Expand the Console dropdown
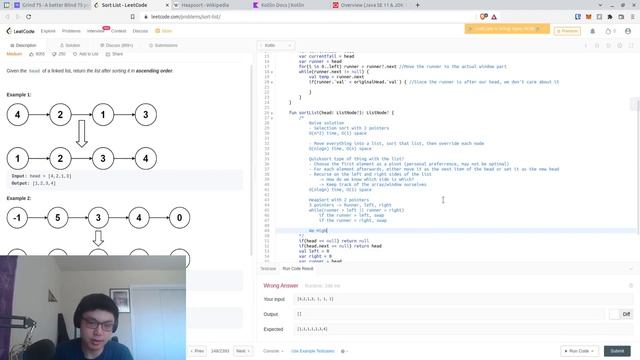 (273, 351)
